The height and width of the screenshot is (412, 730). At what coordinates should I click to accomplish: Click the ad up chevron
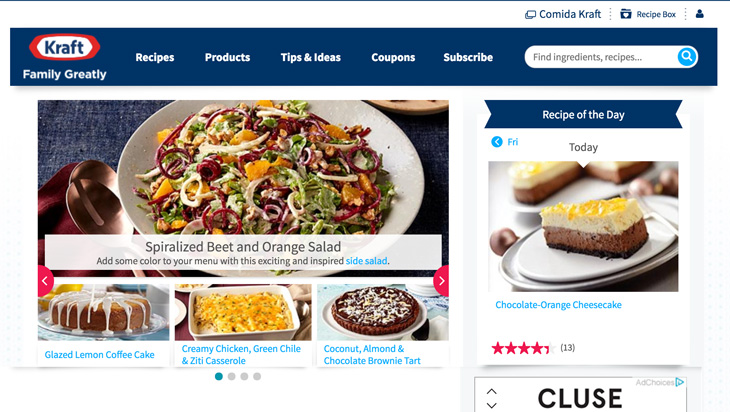pyautogui.click(x=492, y=392)
